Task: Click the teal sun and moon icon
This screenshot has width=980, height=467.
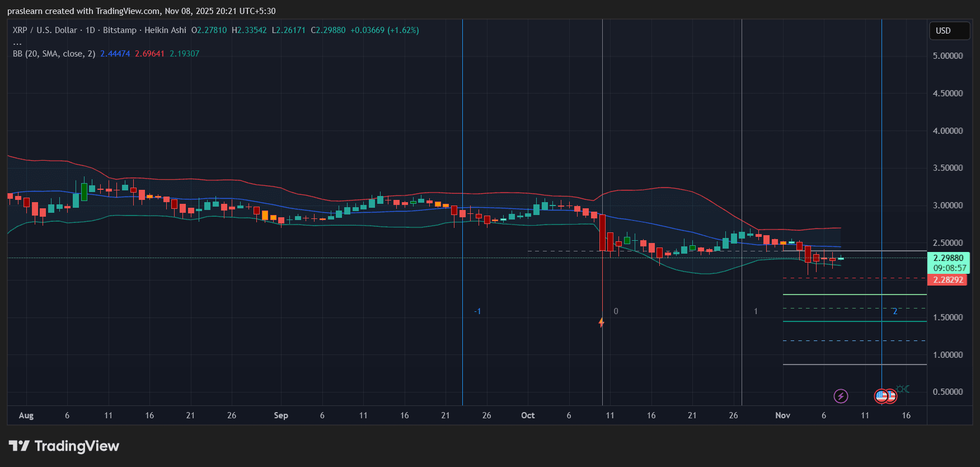Action: tap(903, 389)
